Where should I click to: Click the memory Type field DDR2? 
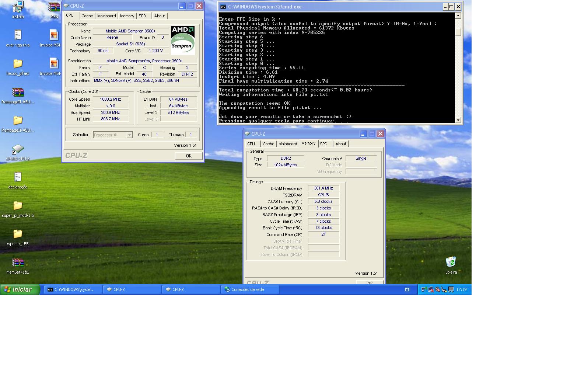[286, 158]
